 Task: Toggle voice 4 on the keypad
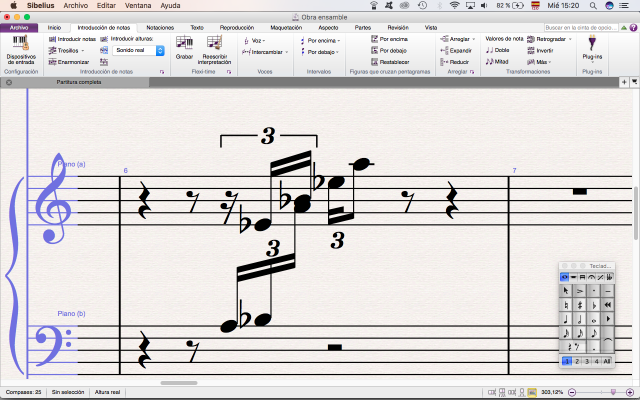click(x=596, y=360)
